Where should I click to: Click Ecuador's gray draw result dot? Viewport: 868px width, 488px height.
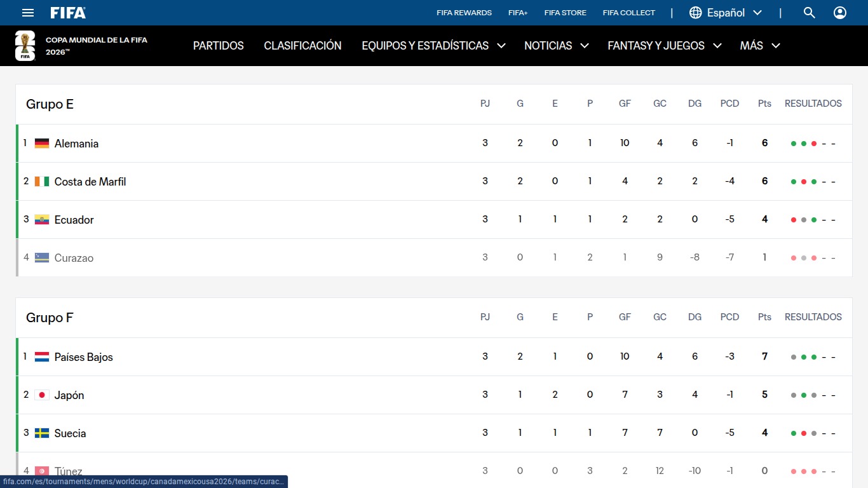tap(804, 220)
